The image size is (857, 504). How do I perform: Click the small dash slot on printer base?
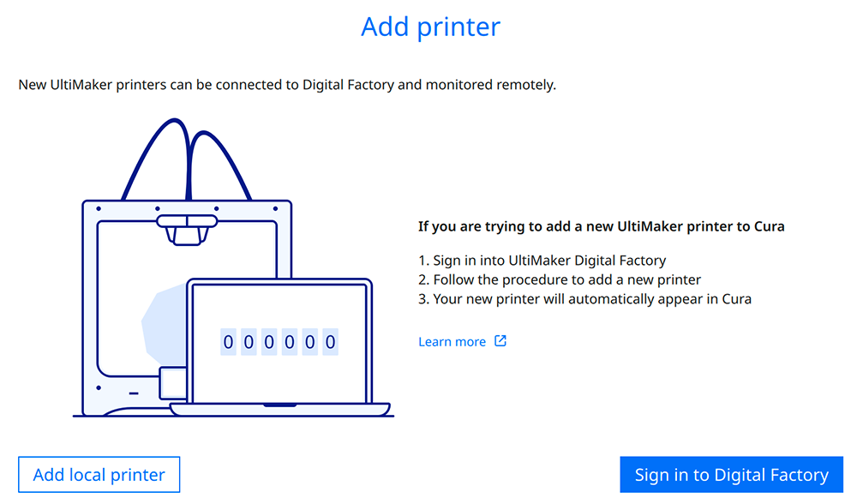(133, 393)
